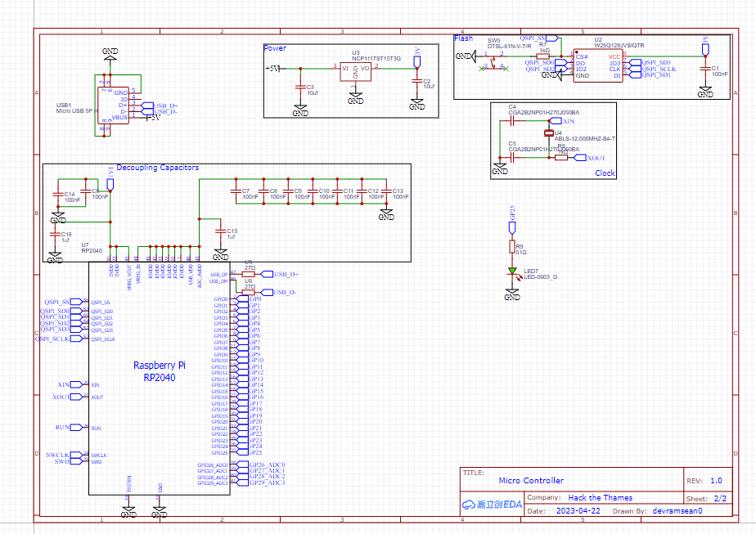Screen dimensions: 756x534
Task: Click the "Clock" section label
Action: coord(605,173)
